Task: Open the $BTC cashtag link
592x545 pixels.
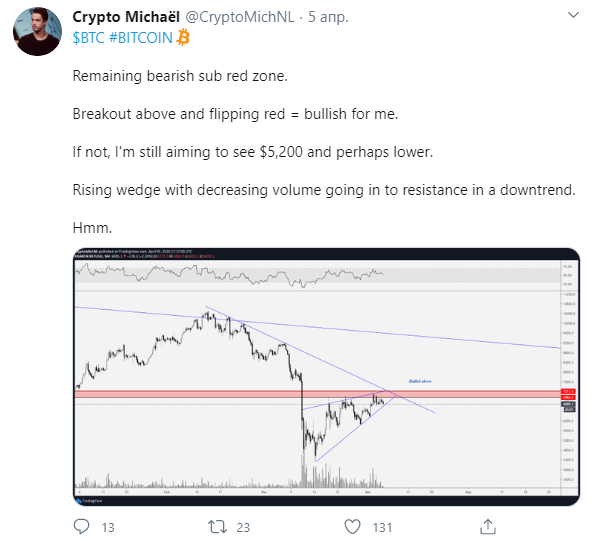Action: [x=88, y=38]
